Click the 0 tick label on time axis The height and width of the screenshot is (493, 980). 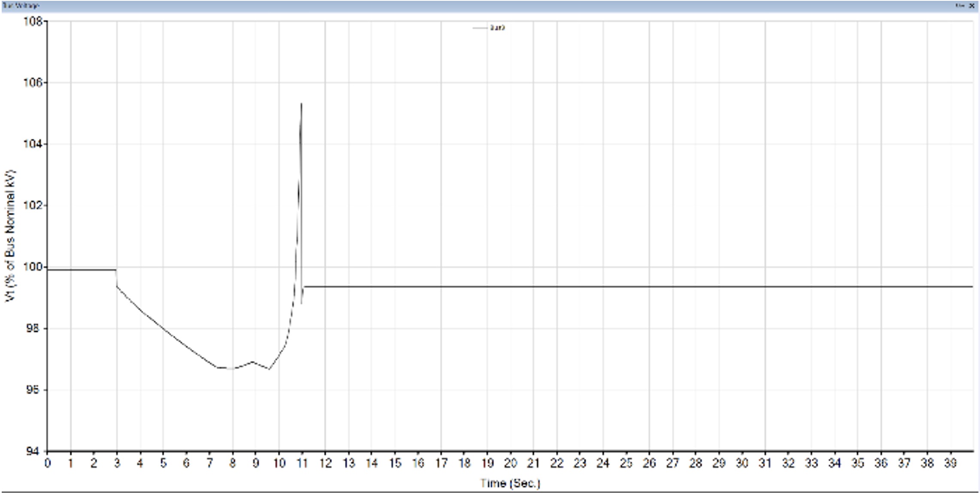tap(47, 463)
